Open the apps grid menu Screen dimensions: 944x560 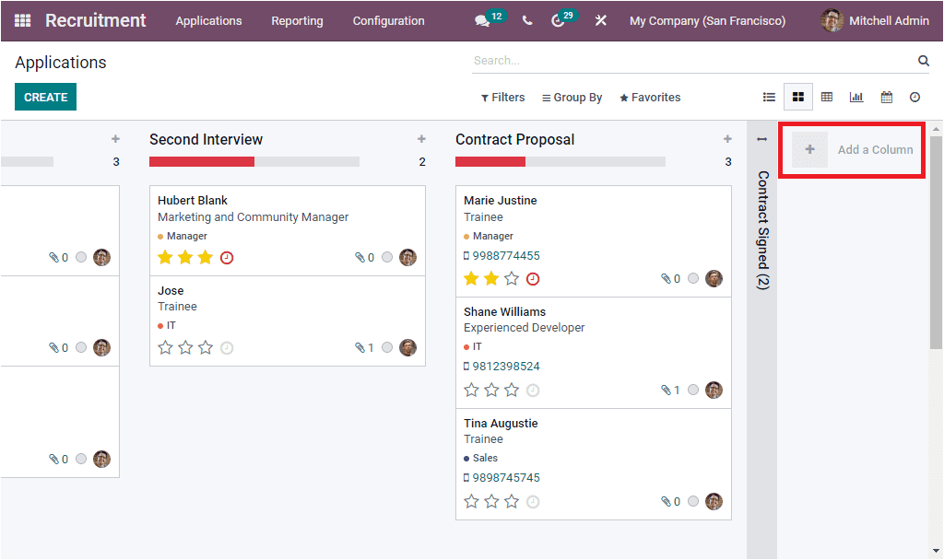coord(22,19)
